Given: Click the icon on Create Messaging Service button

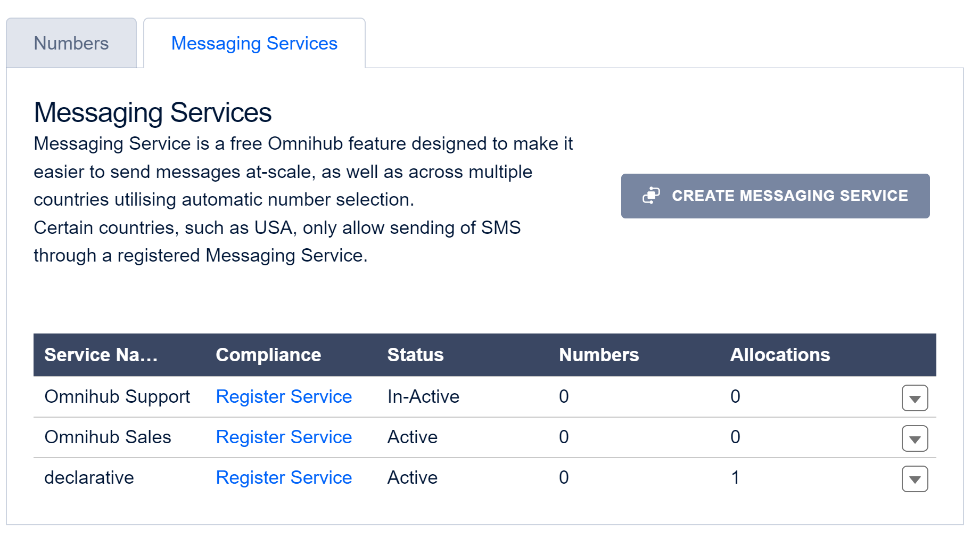Looking at the screenshot, I should point(651,196).
